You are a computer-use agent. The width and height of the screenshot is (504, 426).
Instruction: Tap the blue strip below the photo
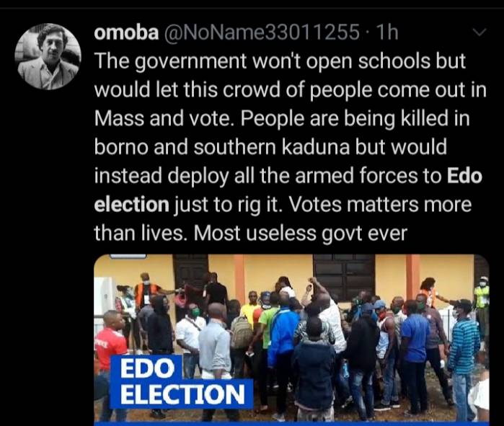tap(291, 423)
